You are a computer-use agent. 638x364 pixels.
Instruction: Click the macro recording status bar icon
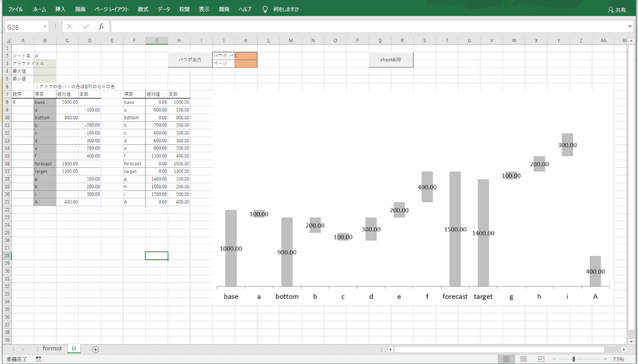click(39, 360)
